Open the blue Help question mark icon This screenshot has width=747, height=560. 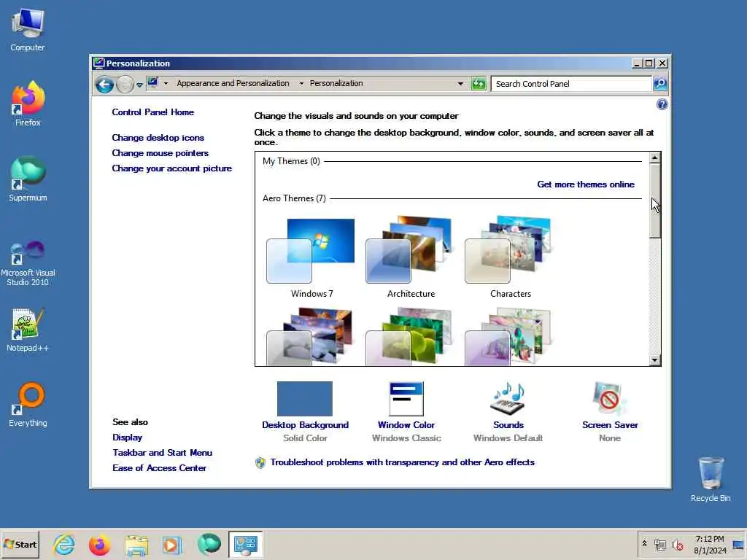click(662, 105)
